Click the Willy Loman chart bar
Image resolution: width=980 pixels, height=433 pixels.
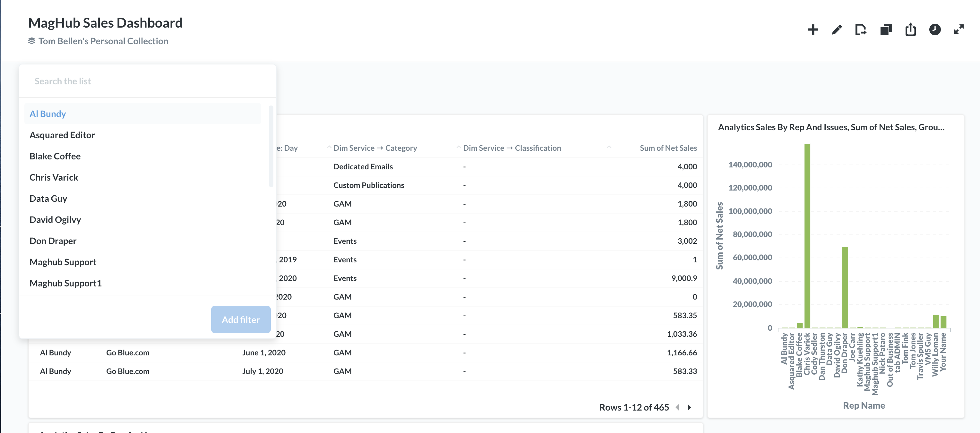pos(935,321)
